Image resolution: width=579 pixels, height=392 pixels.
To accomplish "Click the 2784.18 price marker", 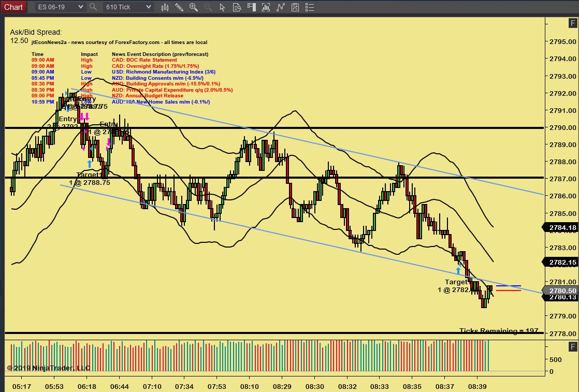I will [x=560, y=228].
